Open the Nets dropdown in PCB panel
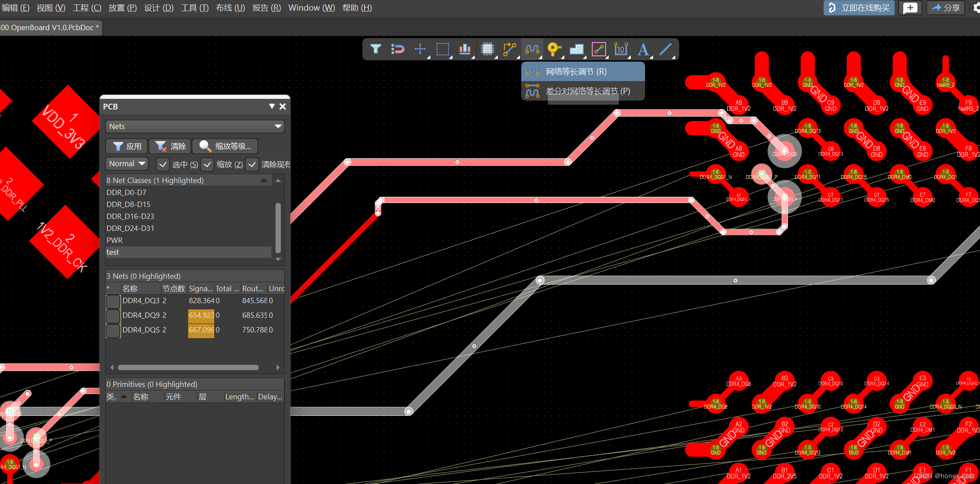The height and width of the screenshot is (484, 980). 195,126
